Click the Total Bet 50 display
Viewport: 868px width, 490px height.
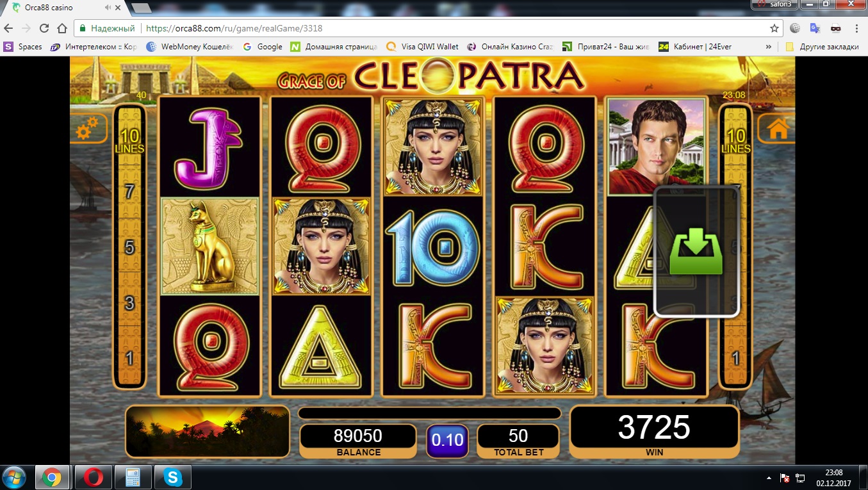click(518, 440)
